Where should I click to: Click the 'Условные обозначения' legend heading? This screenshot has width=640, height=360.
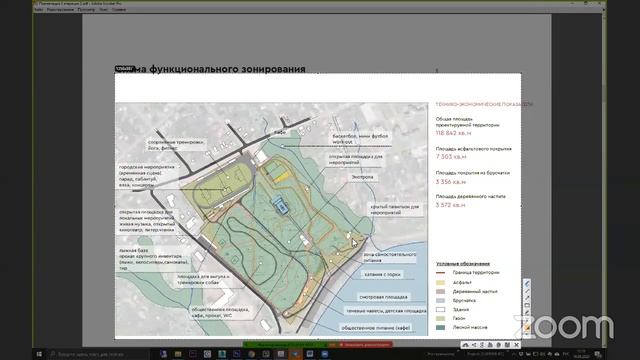pos(462,264)
